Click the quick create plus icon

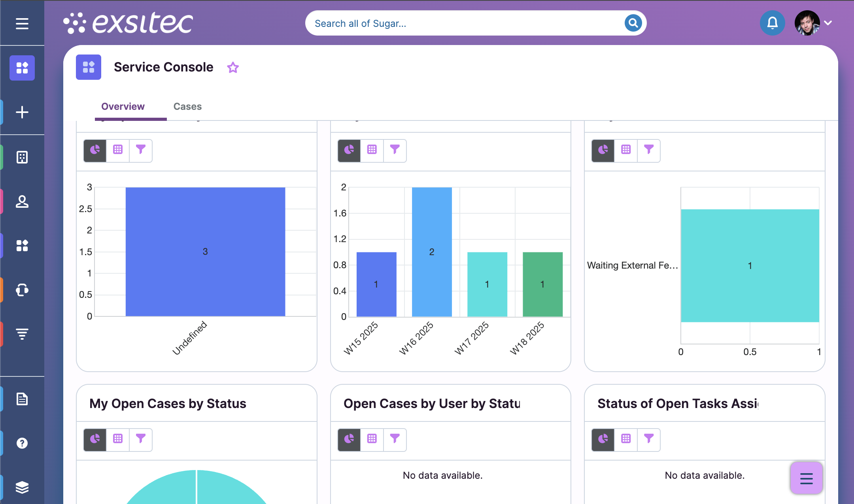tap(22, 112)
